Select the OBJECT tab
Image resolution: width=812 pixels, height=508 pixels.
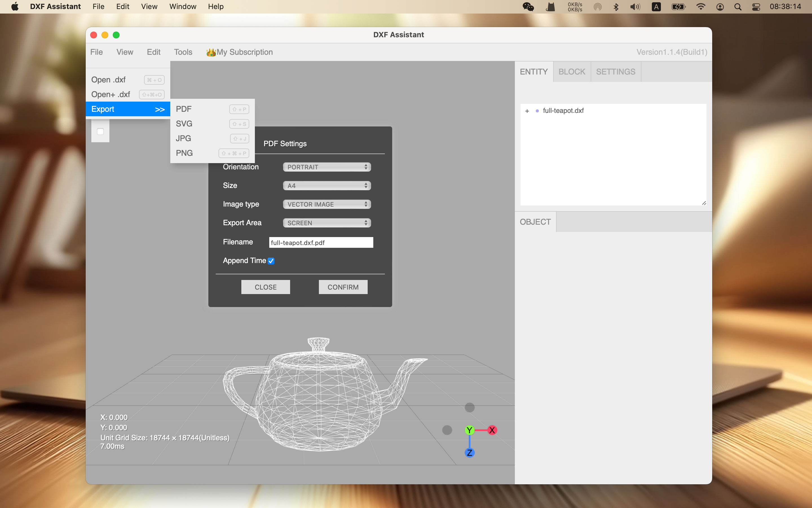(535, 222)
